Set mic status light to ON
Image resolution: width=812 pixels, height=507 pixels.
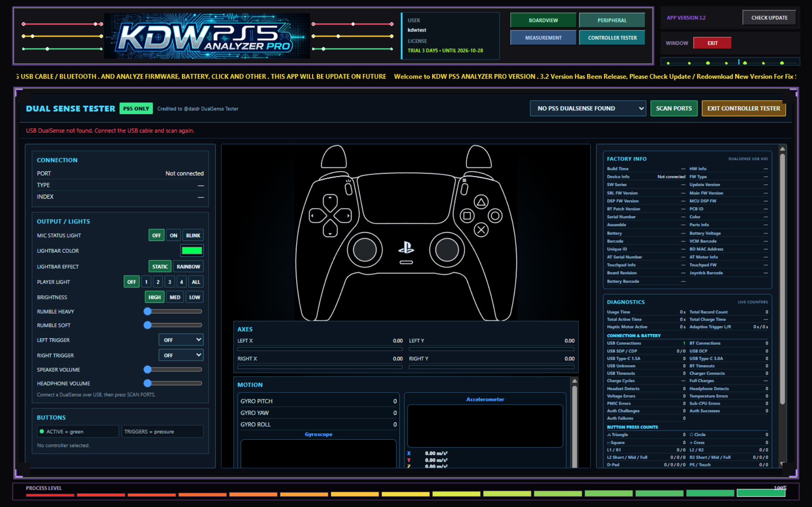[173, 236]
